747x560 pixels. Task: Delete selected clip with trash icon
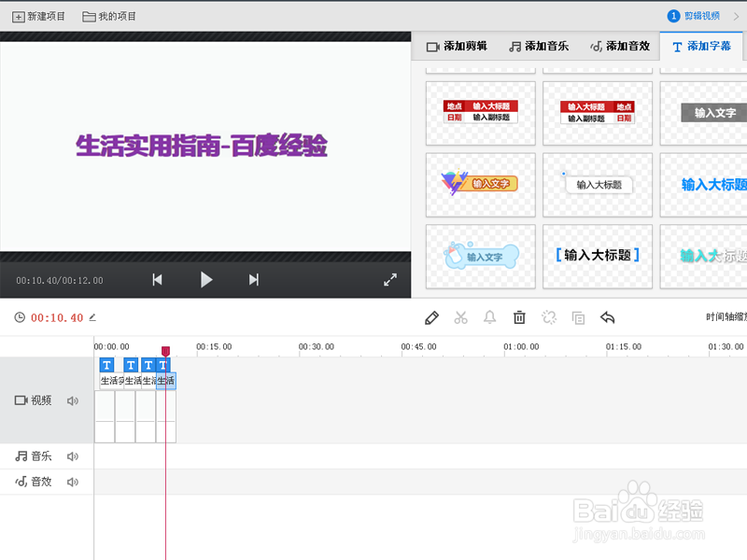tap(519, 317)
